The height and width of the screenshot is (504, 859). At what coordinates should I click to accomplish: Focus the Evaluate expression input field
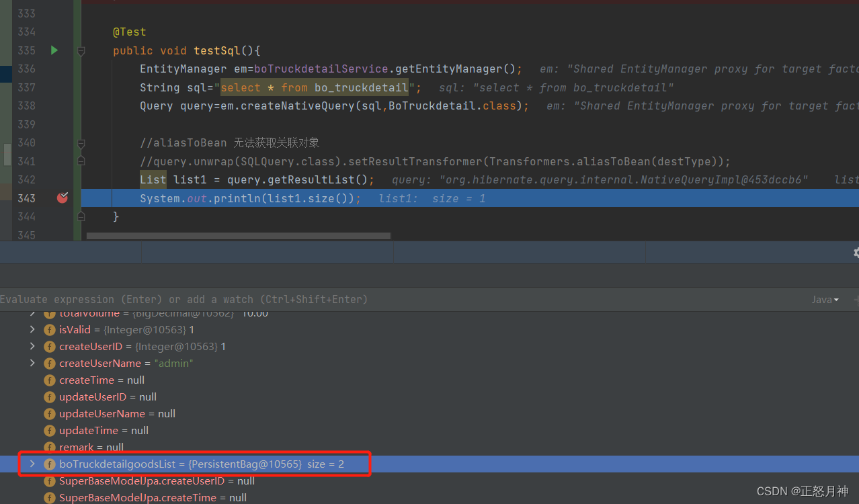coord(403,300)
